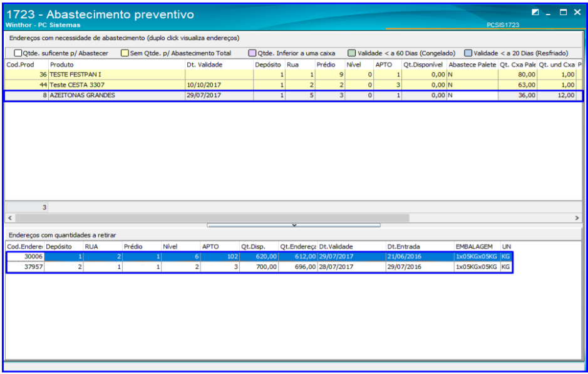This screenshot has height=374, width=588.
Task: Minimize the Abastecimento preventivo window
Action: (x=549, y=13)
